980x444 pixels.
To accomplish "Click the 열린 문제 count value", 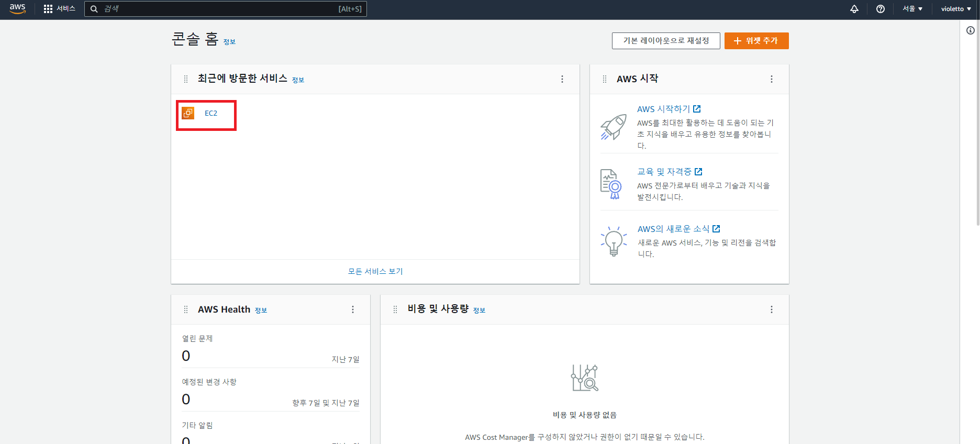I will pos(186,356).
